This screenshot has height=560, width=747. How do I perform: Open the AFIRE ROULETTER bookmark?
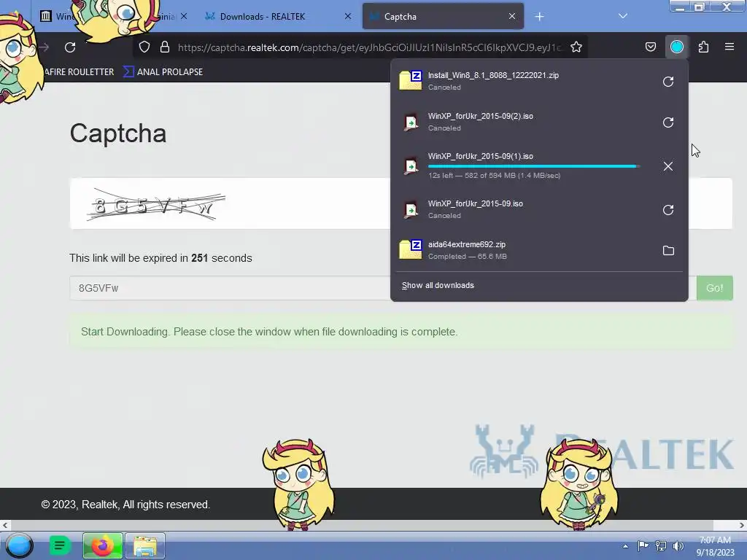[79, 72]
